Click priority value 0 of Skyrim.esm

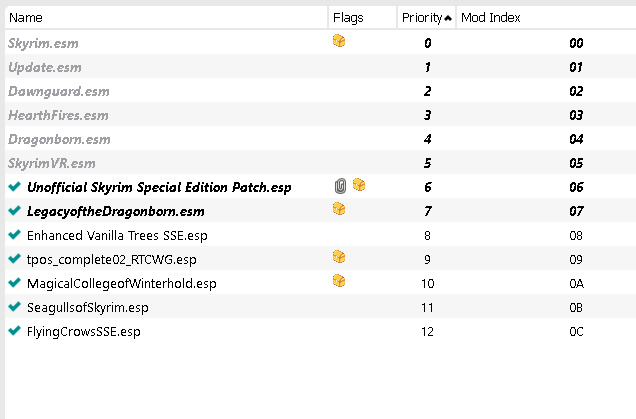[x=428, y=43]
